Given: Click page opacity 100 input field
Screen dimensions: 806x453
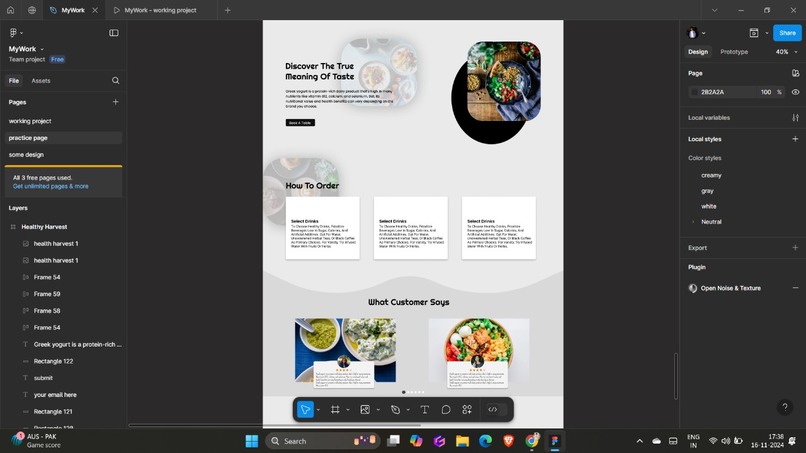Looking at the screenshot, I should coord(765,92).
